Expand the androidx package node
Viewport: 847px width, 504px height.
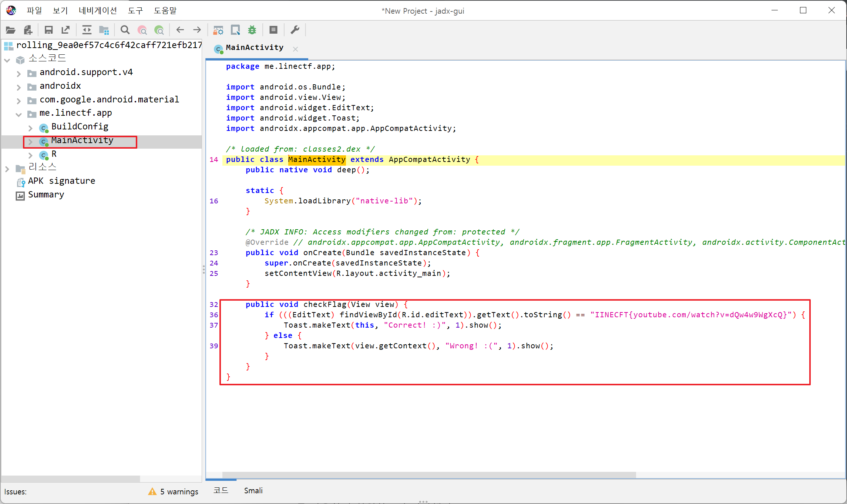(19, 87)
